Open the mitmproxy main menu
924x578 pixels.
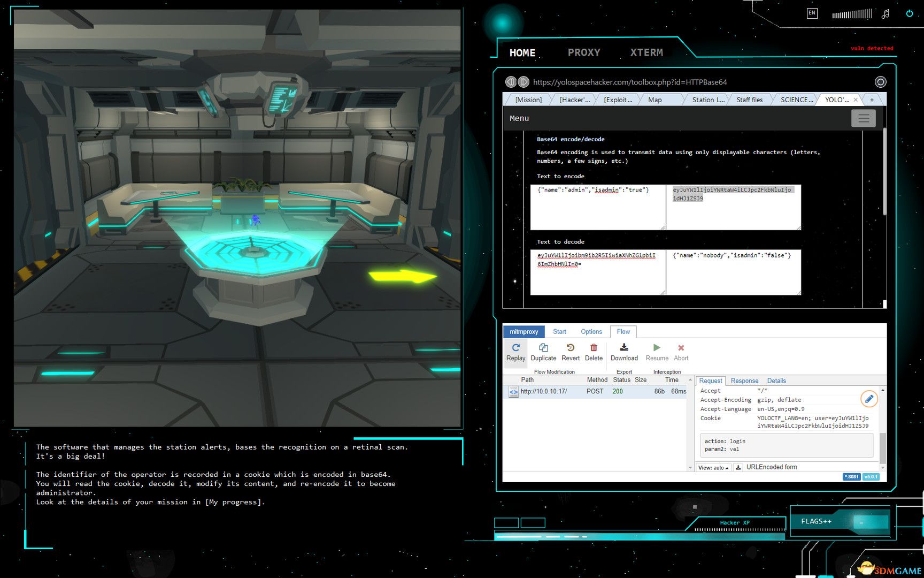523,332
